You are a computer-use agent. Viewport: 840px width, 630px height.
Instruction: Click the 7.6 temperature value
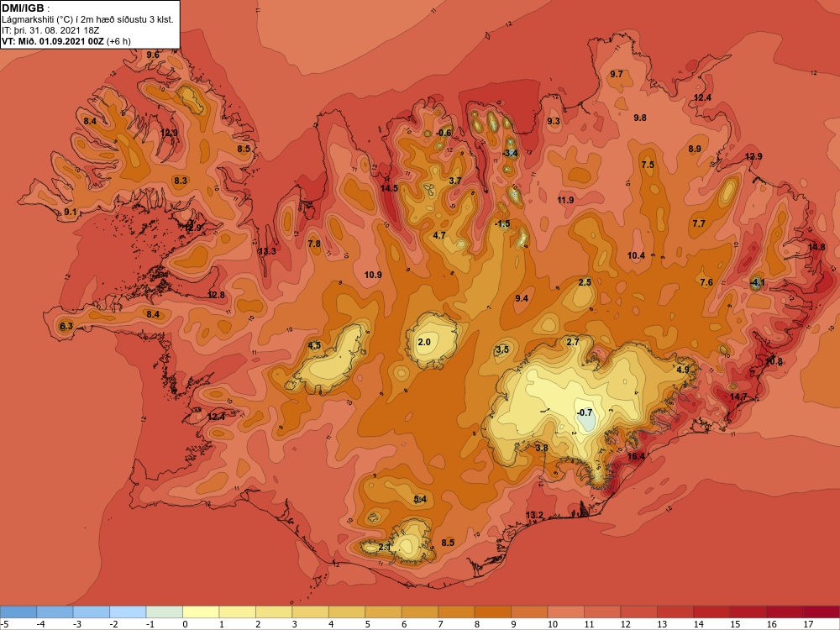[x=706, y=281]
